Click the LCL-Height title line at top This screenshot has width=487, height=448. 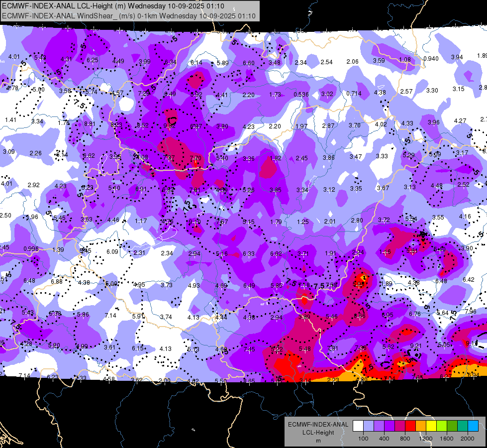pos(113,6)
